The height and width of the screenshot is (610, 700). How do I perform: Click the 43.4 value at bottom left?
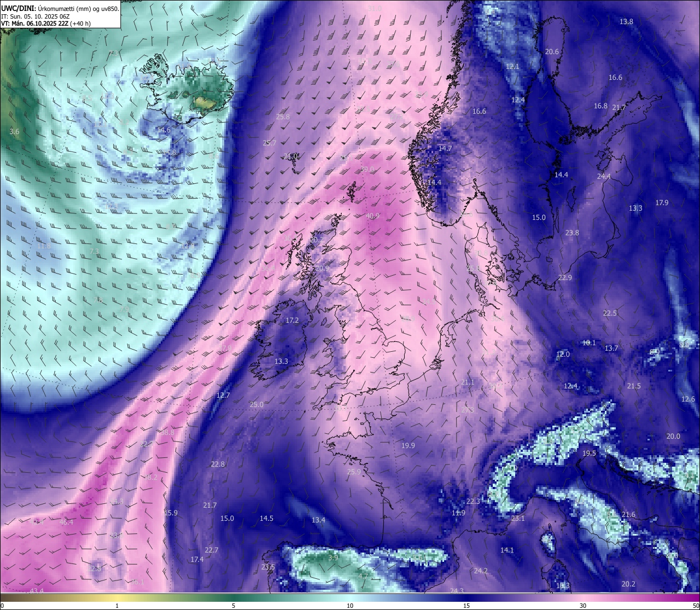click(x=37, y=591)
